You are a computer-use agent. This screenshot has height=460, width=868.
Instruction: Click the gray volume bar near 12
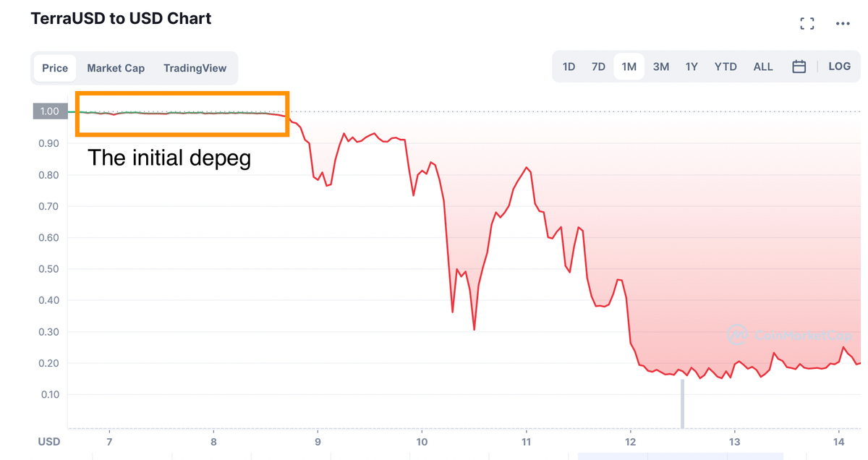[x=681, y=404]
